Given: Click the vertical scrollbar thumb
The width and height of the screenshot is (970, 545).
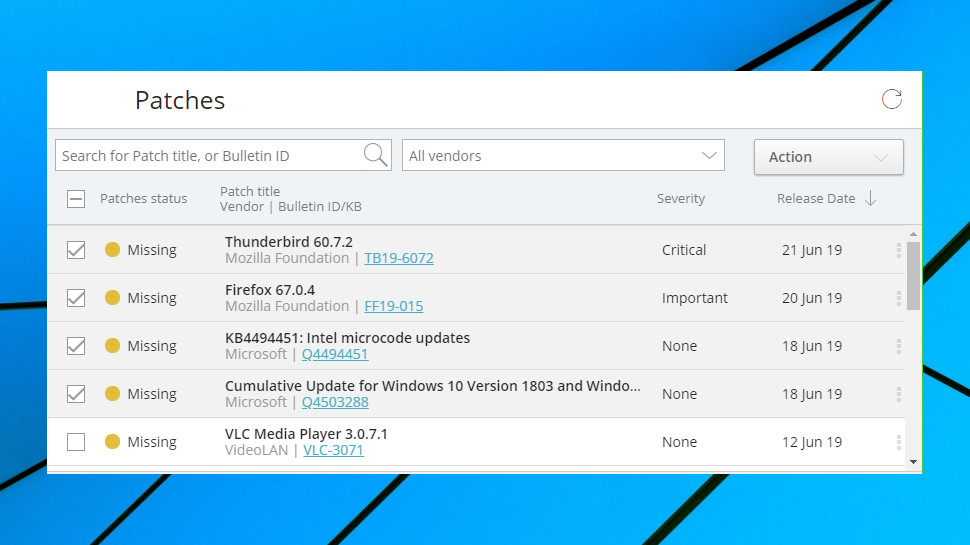Looking at the screenshot, I should pos(913,275).
